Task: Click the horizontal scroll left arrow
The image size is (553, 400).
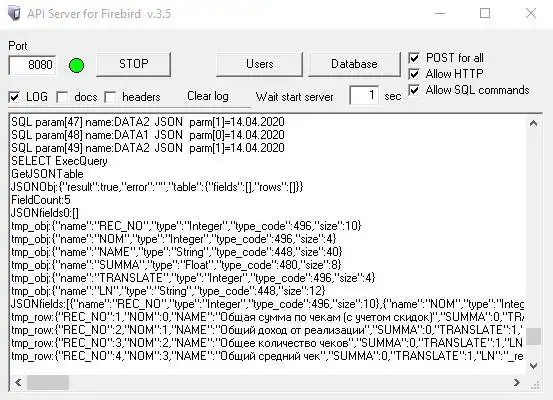Action: coord(18,382)
